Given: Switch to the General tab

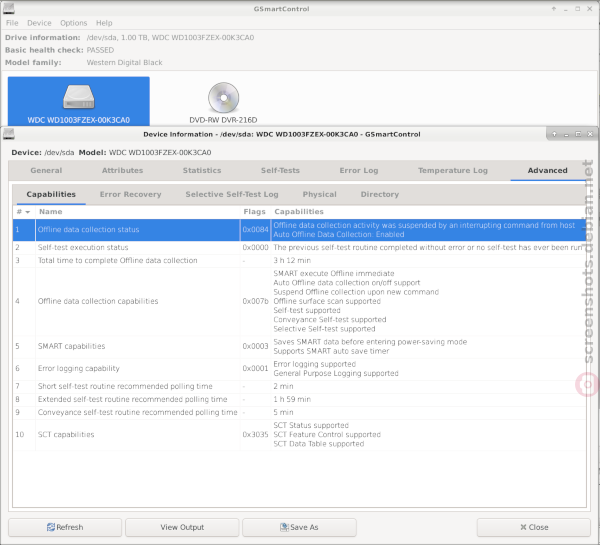Looking at the screenshot, I should pos(46,171).
